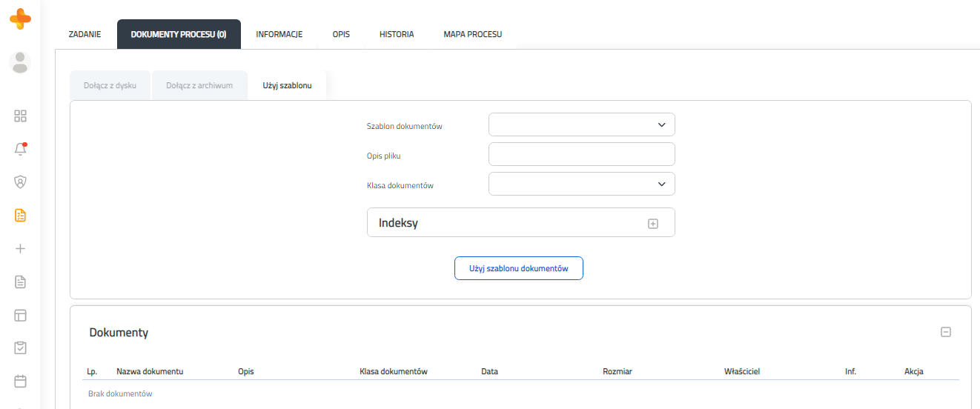Viewport: 980px width, 409px height.
Task: Click the plus icon in sidebar
Action: (x=21, y=249)
